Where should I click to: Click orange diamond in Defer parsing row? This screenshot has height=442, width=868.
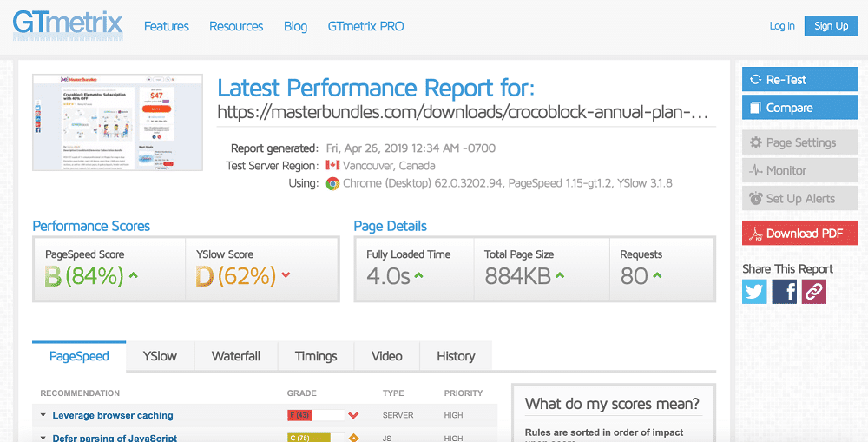353,438
